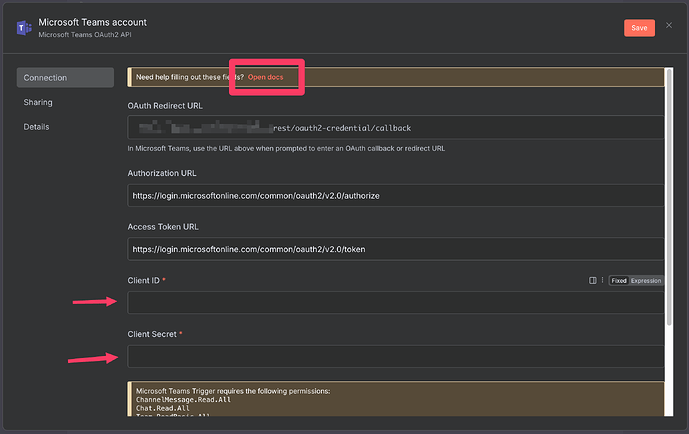
Task: Click the OAuth callback hint text below the URL
Action: [286, 148]
